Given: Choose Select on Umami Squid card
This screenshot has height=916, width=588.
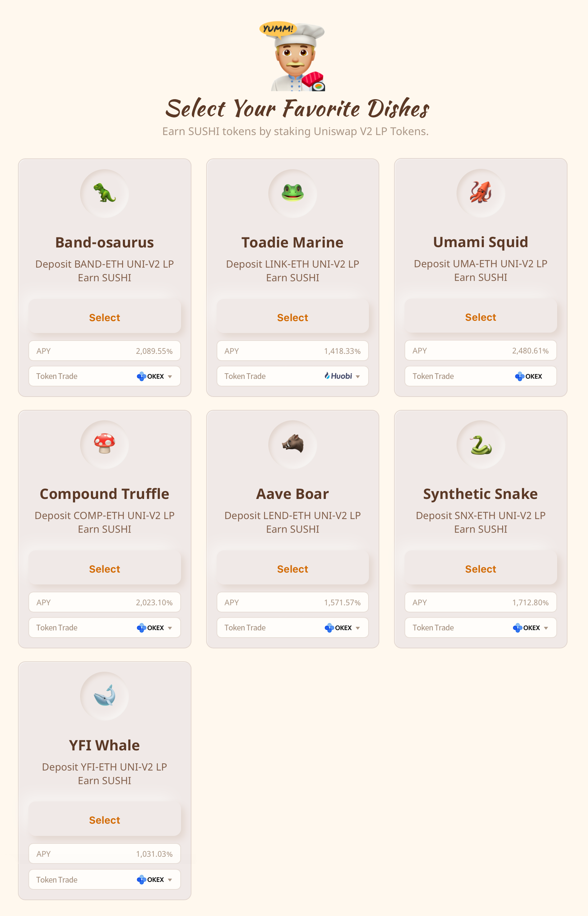Looking at the screenshot, I should click(x=480, y=317).
